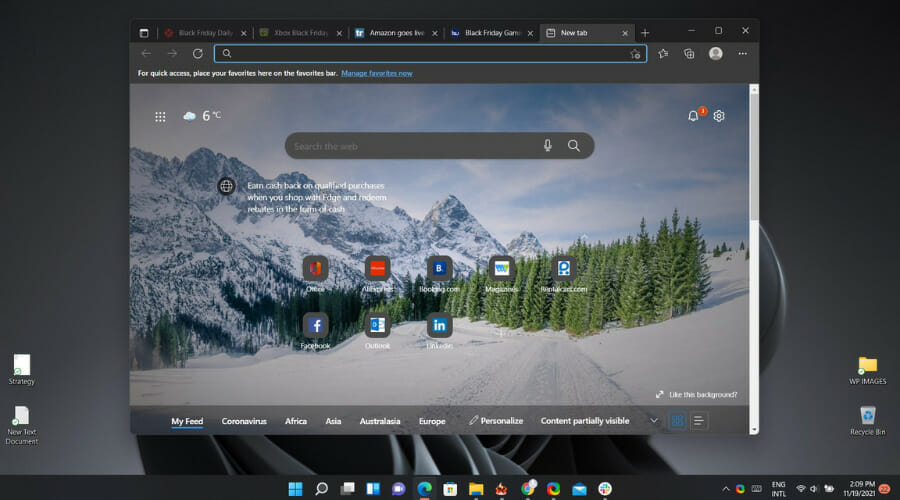Open File Explorer from taskbar
900x500 pixels.
point(476,489)
